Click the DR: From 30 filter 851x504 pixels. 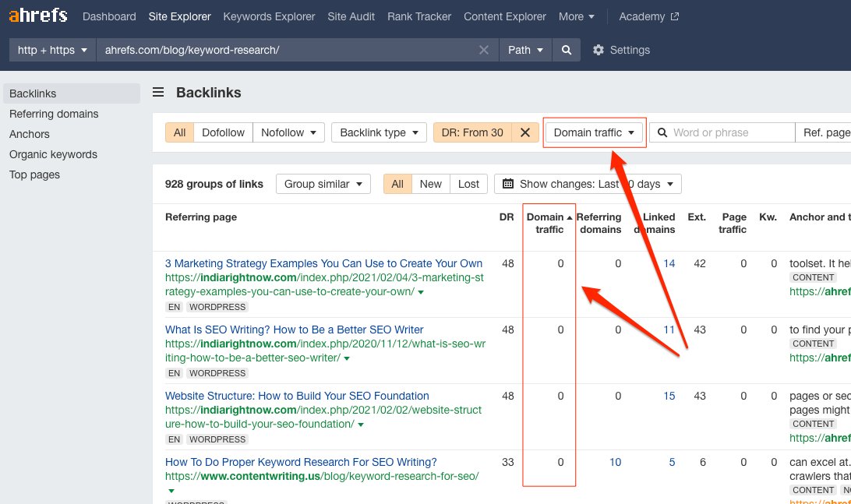(x=472, y=132)
